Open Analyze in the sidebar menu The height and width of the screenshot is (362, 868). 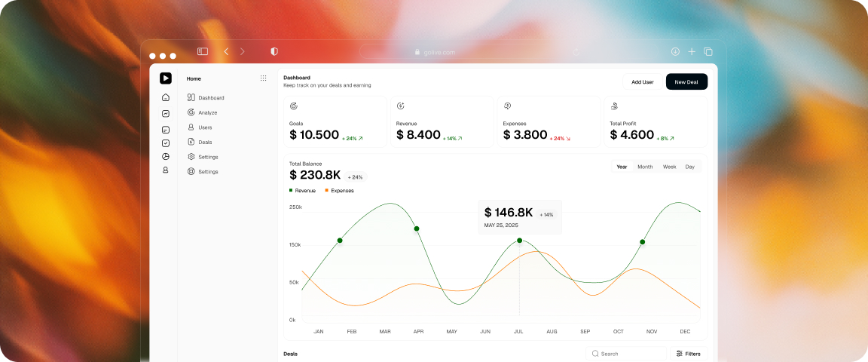(207, 112)
